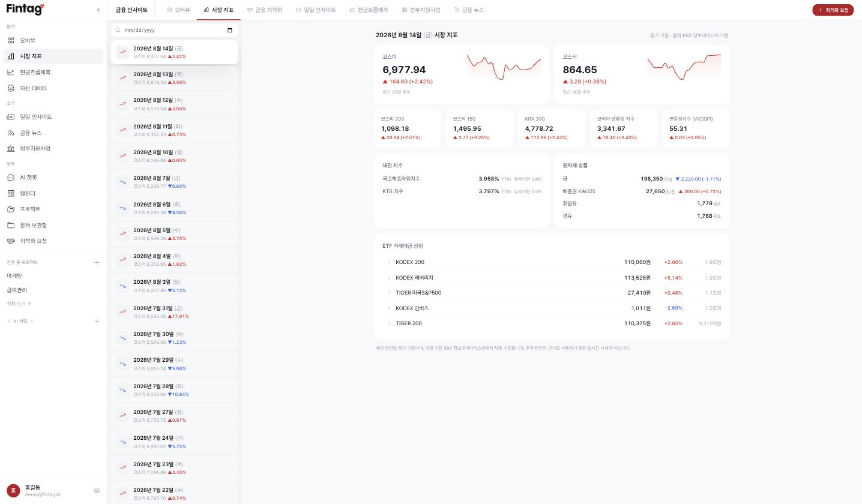Open the account settings icon beside 홍길동
The width and height of the screenshot is (862, 504).
pos(97,491)
